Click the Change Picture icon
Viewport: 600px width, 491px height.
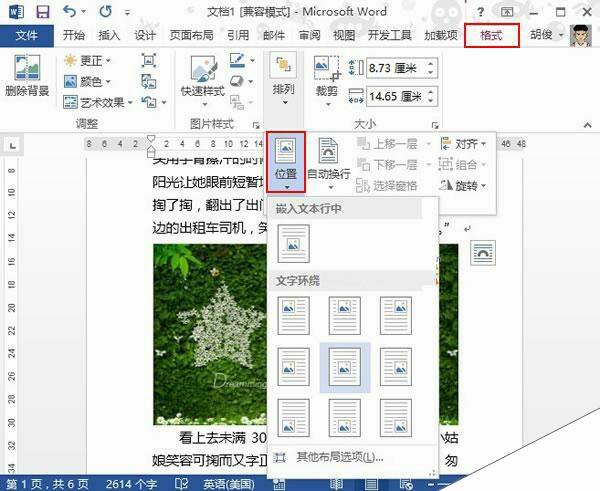point(148,81)
